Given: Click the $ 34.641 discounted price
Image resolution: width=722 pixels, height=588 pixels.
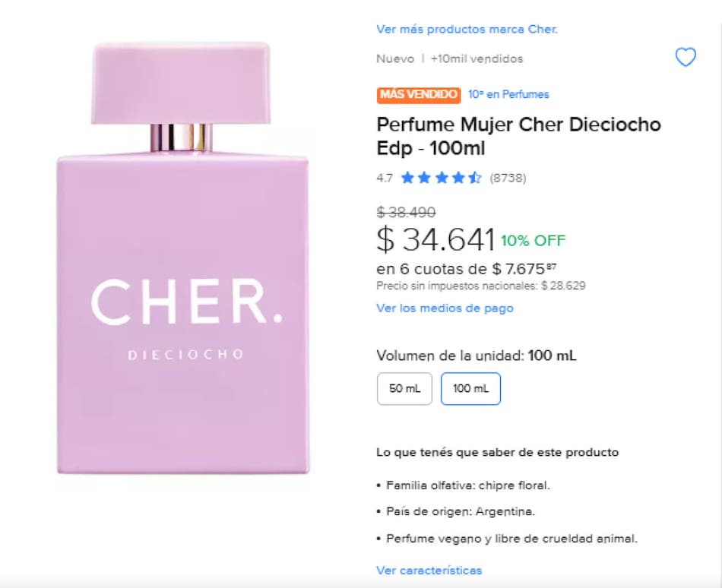Looking at the screenshot, I should tap(435, 240).
